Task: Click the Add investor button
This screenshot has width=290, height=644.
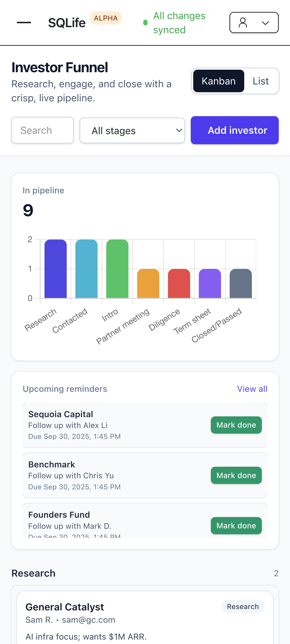Action: [234, 130]
